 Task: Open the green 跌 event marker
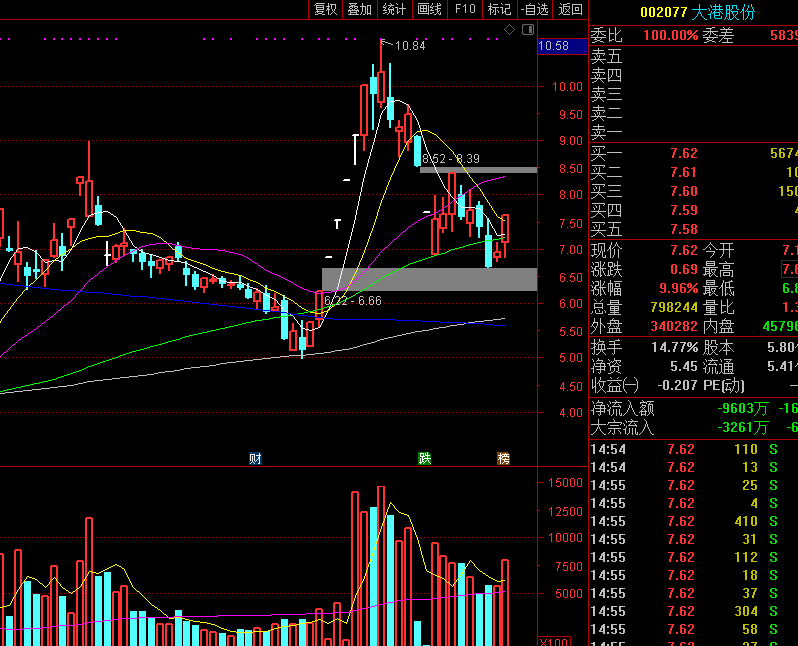[424, 459]
